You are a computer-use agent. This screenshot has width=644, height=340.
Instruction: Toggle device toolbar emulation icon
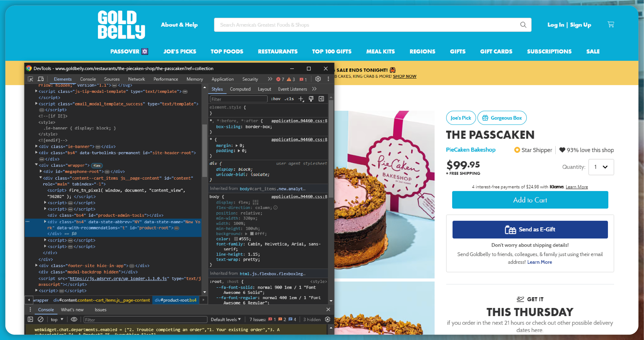41,79
